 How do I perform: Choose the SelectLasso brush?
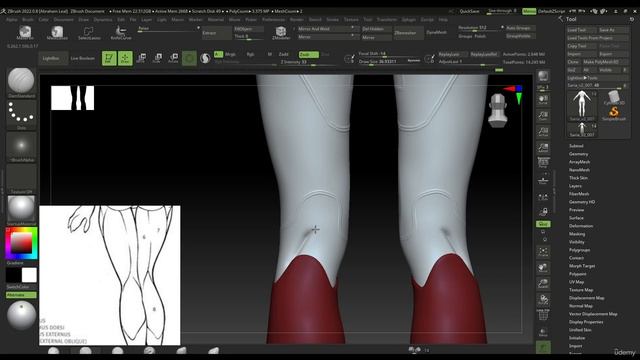89,33
